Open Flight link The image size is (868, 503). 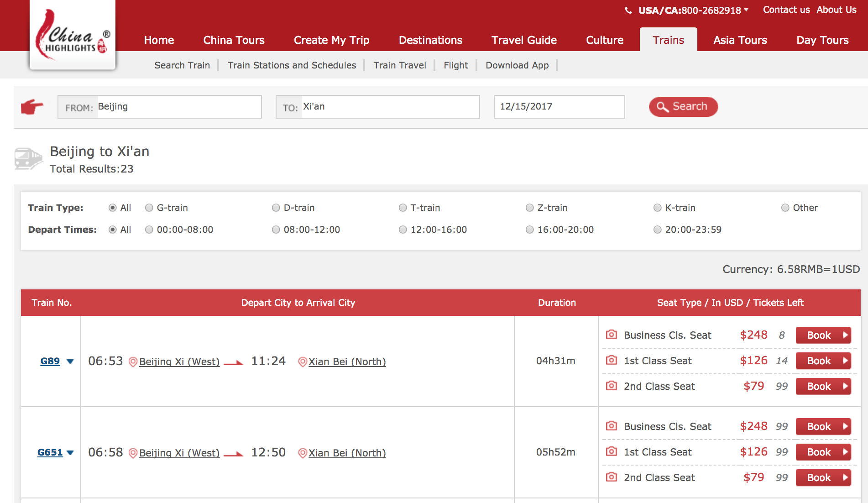click(x=456, y=65)
